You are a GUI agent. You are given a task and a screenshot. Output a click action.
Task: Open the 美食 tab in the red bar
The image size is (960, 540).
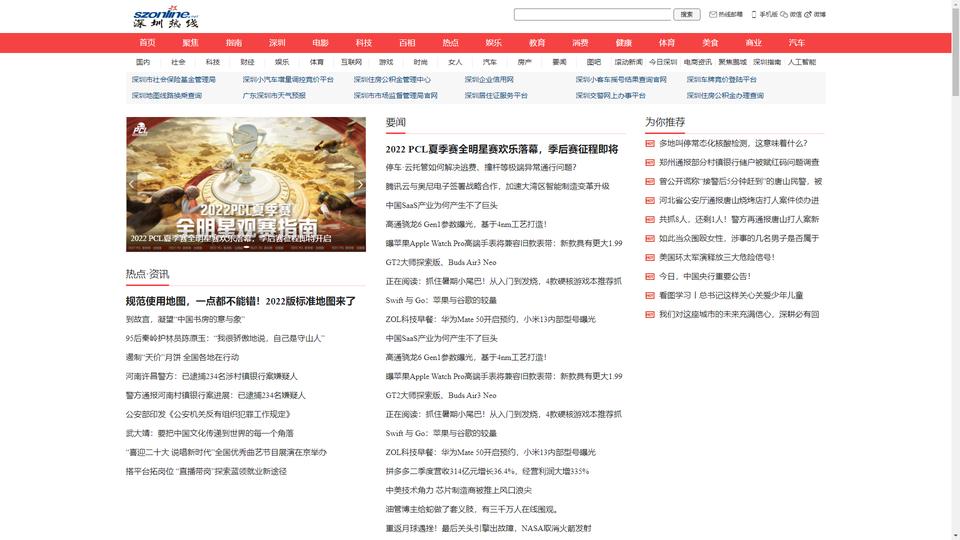coord(710,43)
